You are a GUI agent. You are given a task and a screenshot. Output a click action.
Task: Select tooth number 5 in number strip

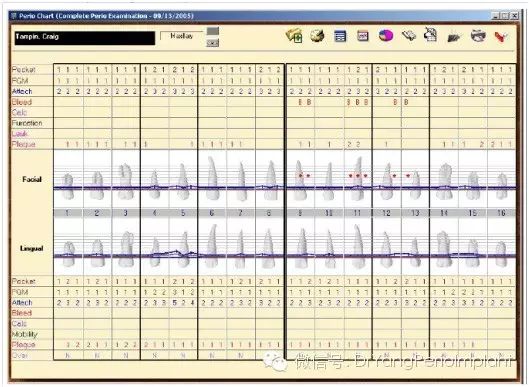[183, 213]
